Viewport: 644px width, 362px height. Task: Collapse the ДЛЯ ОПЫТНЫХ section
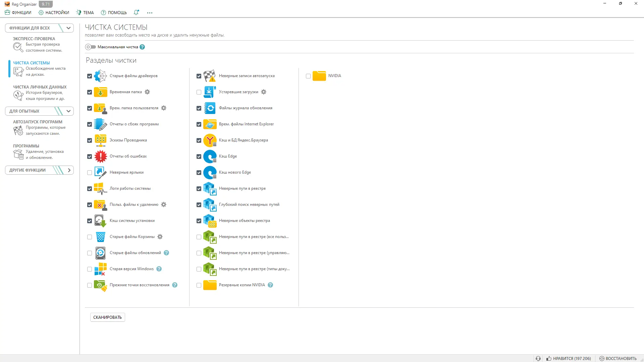68,111
